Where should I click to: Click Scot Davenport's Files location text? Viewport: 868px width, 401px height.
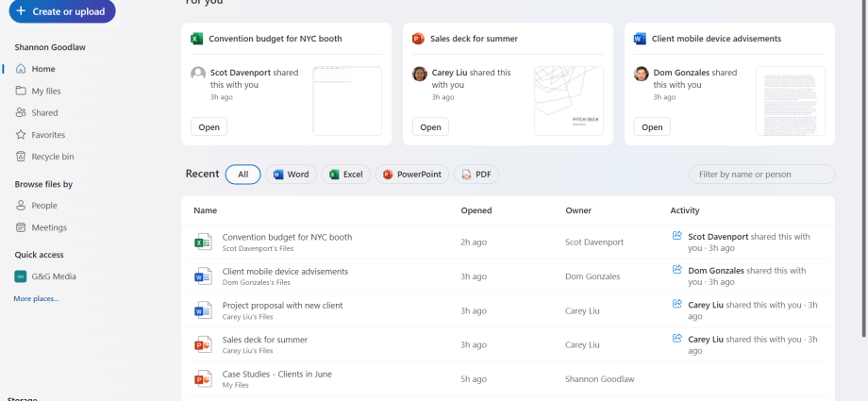[x=258, y=249]
